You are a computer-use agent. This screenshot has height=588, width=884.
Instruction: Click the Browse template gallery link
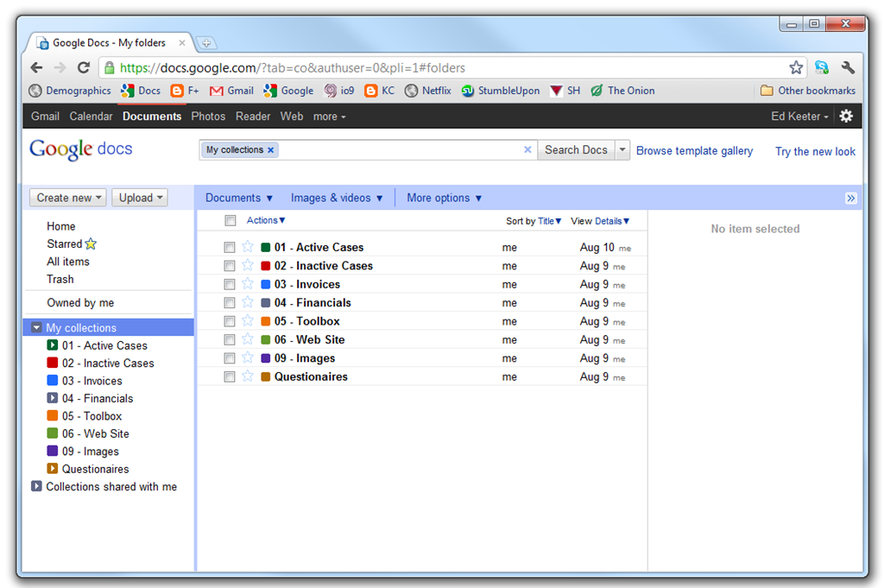click(695, 150)
